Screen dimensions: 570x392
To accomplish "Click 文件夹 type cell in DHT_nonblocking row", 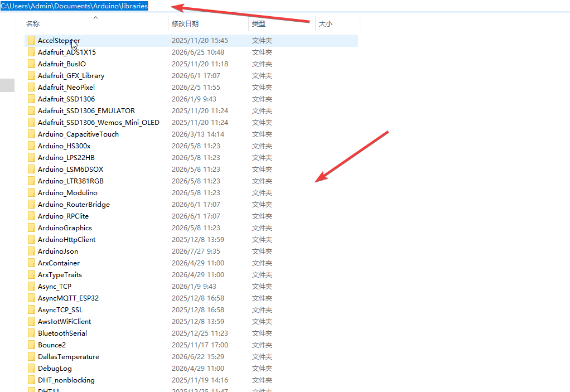I will coord(262,380).
